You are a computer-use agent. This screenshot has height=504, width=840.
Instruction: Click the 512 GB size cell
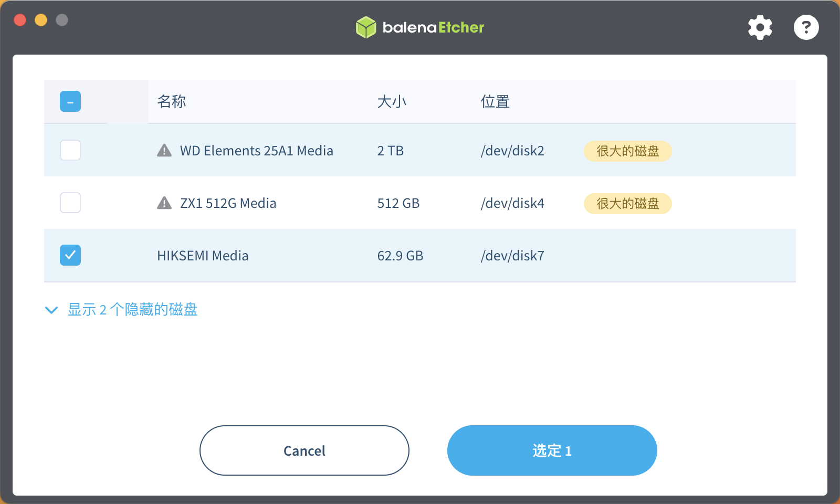(x=398, y=203)
